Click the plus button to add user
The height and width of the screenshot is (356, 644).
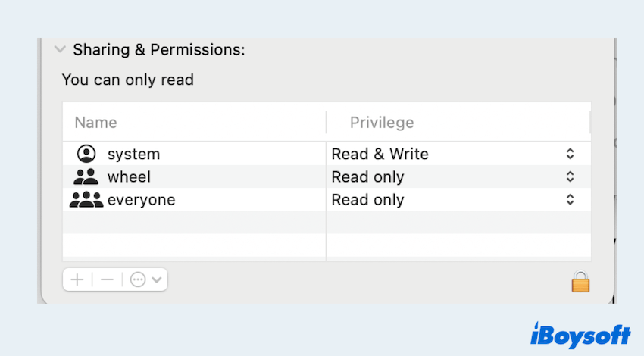tap(77, 279)
